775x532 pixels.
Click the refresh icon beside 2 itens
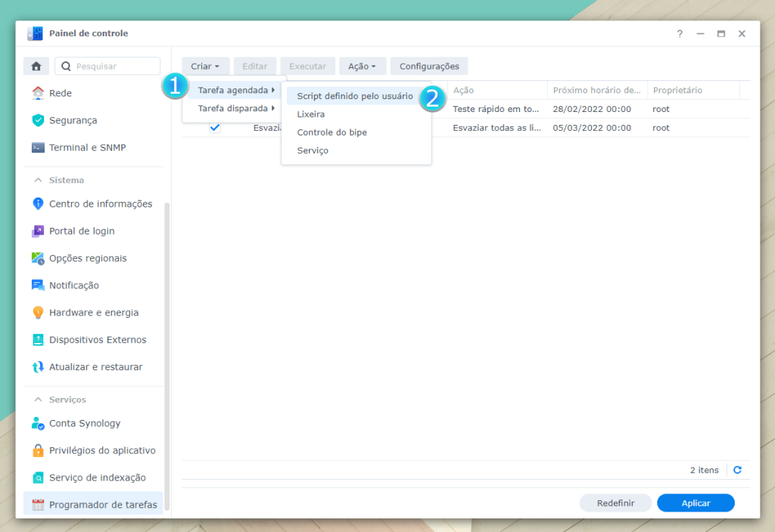[x=737, y=470]
